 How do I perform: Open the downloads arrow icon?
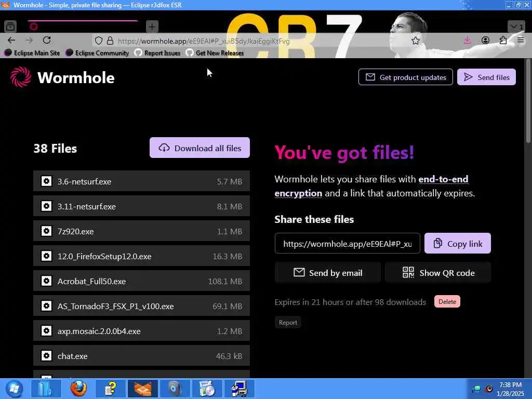click(467, 41)
